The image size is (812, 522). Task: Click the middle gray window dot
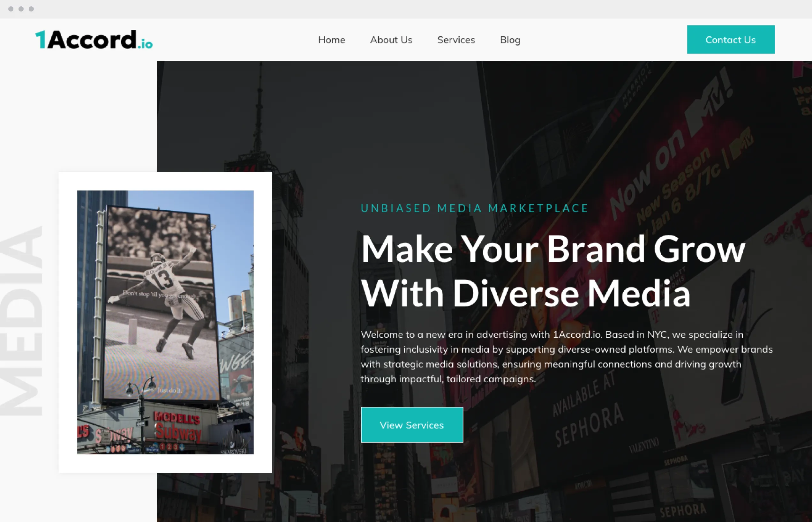point(21,9)
